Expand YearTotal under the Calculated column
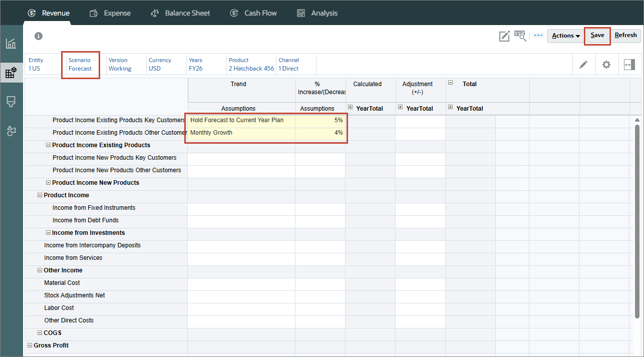The height and width of the screenshot is (357, 644). [x=351, y=108]
